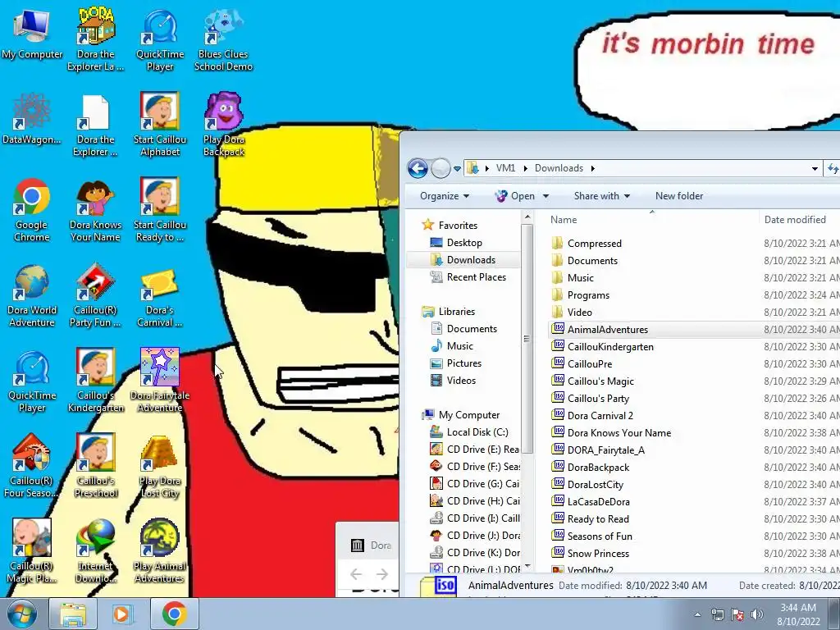Click the Libraries group in sidebar

456,311
